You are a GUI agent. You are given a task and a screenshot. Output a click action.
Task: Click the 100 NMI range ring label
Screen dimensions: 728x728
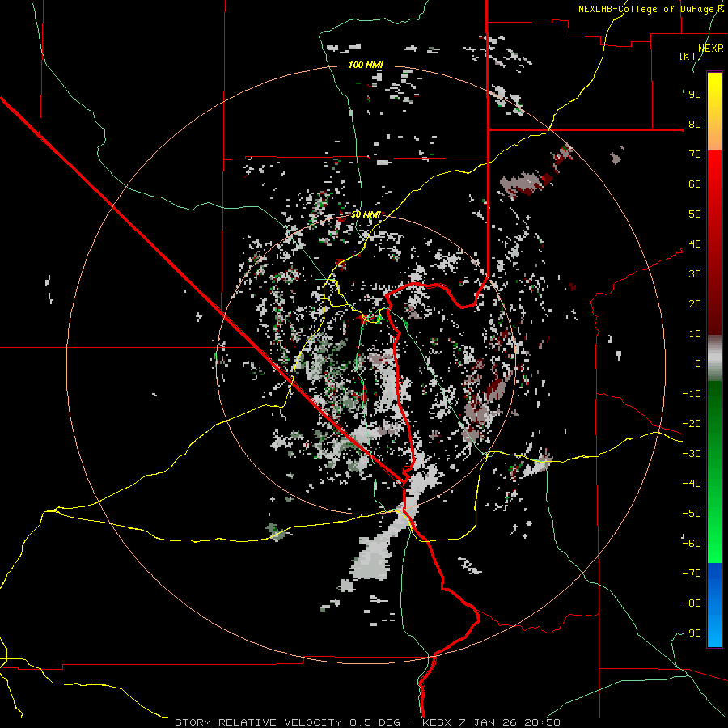[366, 65]
